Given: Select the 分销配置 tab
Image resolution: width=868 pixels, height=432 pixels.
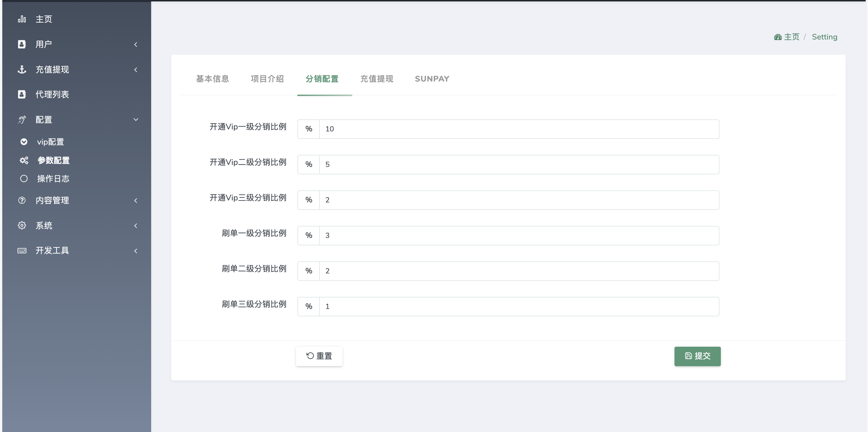Looking at the screenshot, I should click(x=322, y=79).
